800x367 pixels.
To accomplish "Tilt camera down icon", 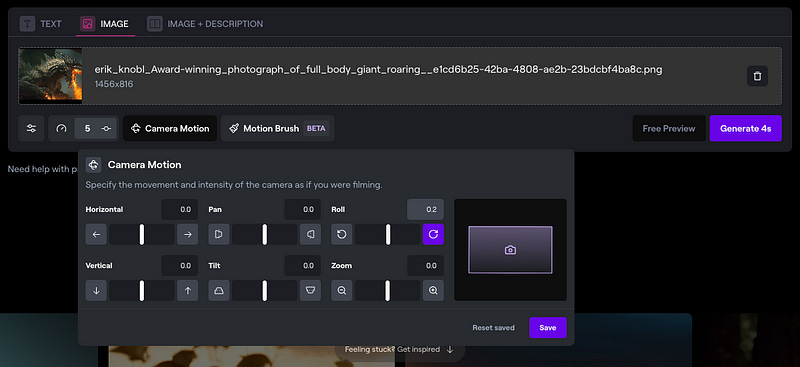I will (x=310, y=290).
